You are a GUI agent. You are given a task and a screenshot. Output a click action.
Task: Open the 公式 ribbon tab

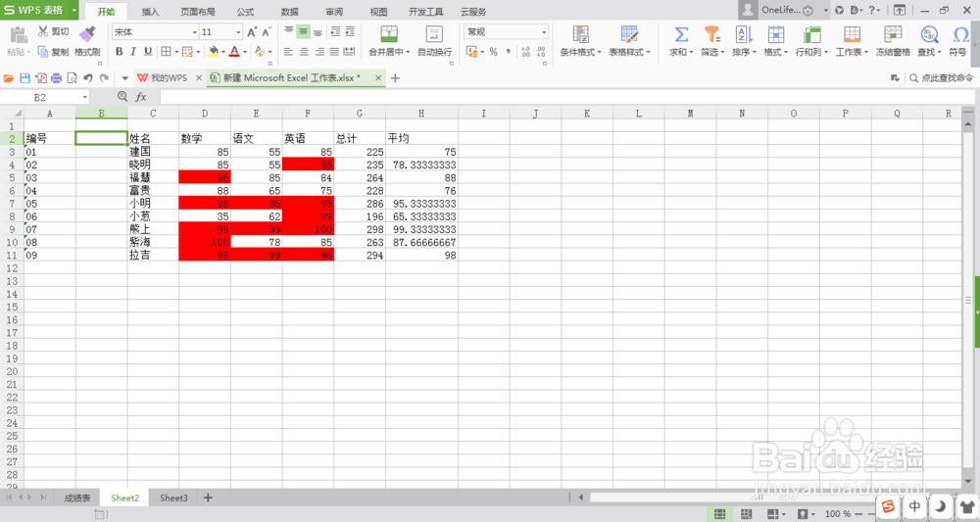coord(245,11)
